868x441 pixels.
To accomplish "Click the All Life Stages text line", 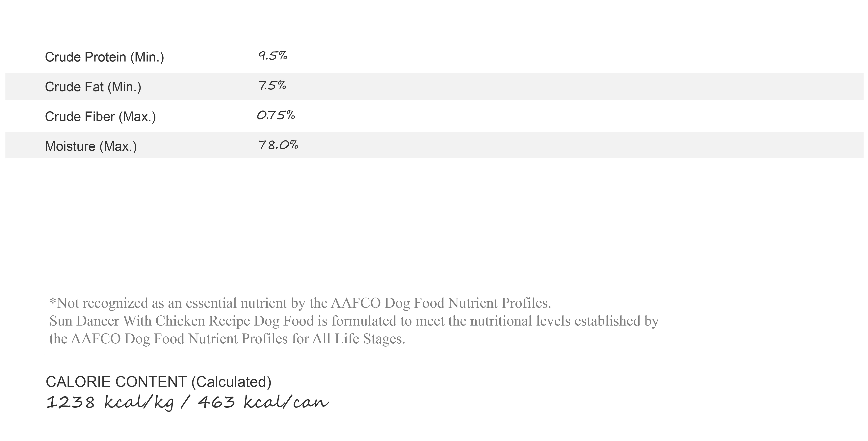I will point(227,339).
